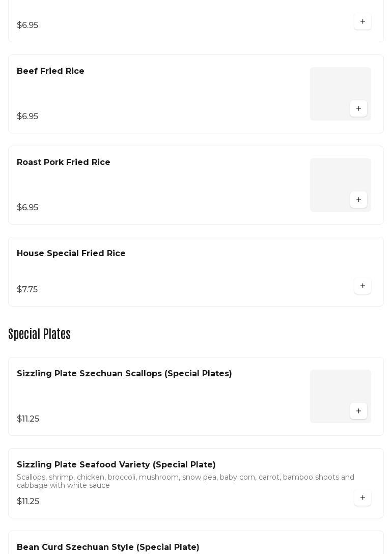Click Sizzling Plate Szechuan Scallops title
The image size is (392, 554).
[x=124, y=374]
